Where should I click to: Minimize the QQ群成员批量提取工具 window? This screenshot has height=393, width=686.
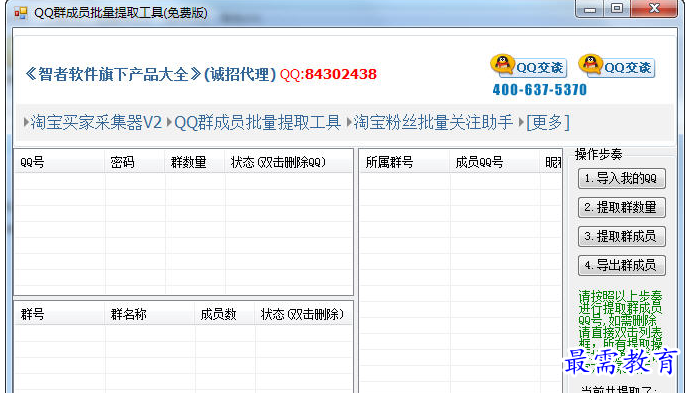[589, 9]
